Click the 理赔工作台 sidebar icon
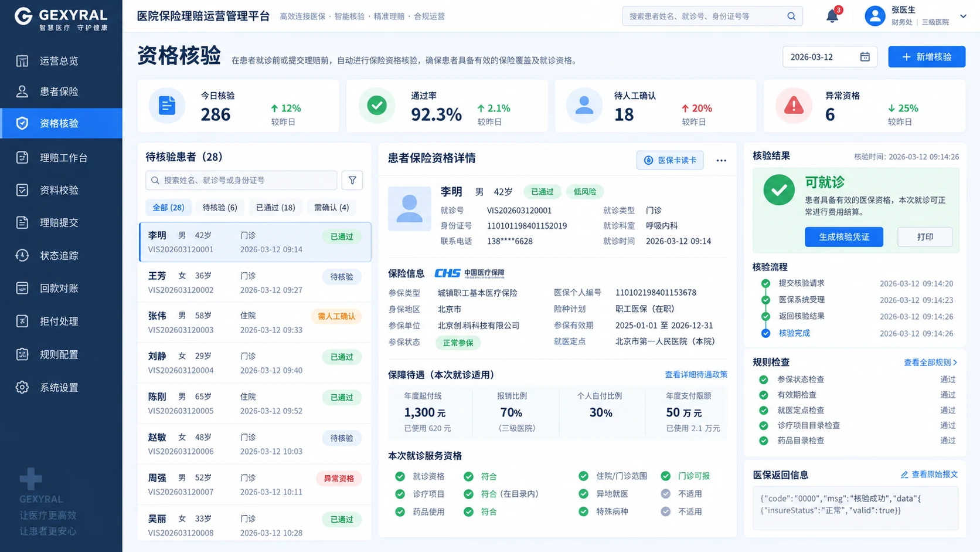The width and height of the screenshot is (980, 552). tap(22, 157)
